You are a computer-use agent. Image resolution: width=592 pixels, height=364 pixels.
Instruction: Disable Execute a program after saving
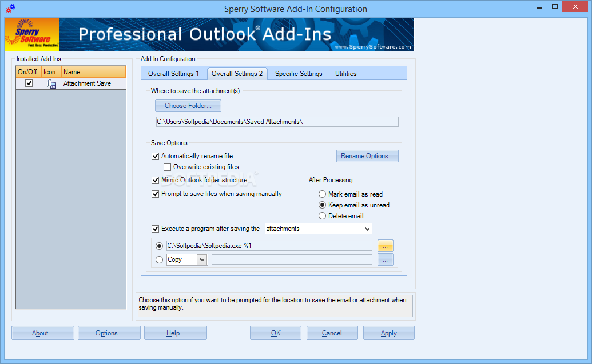click(x=155, y=229)
